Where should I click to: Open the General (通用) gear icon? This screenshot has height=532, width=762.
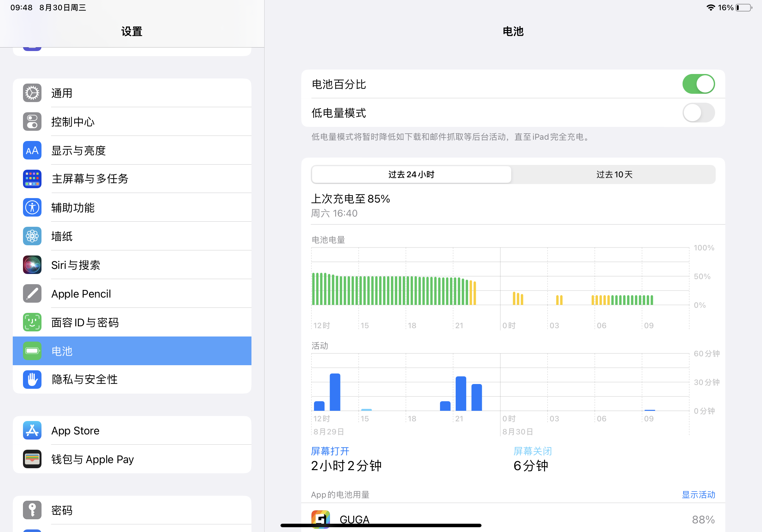32,93
